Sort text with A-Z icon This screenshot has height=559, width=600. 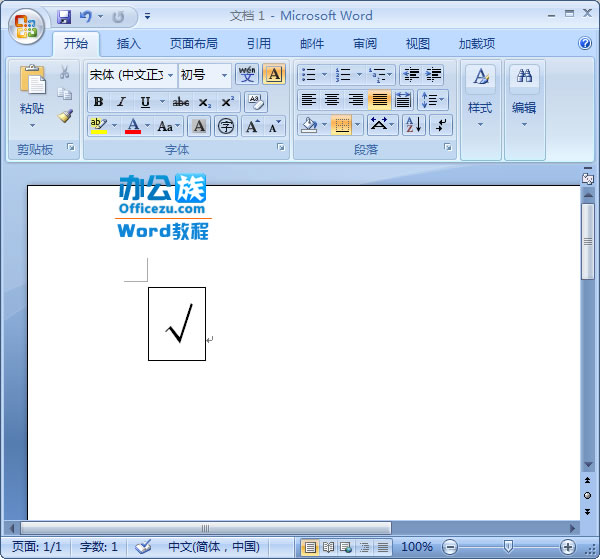(x=414, y=125)
